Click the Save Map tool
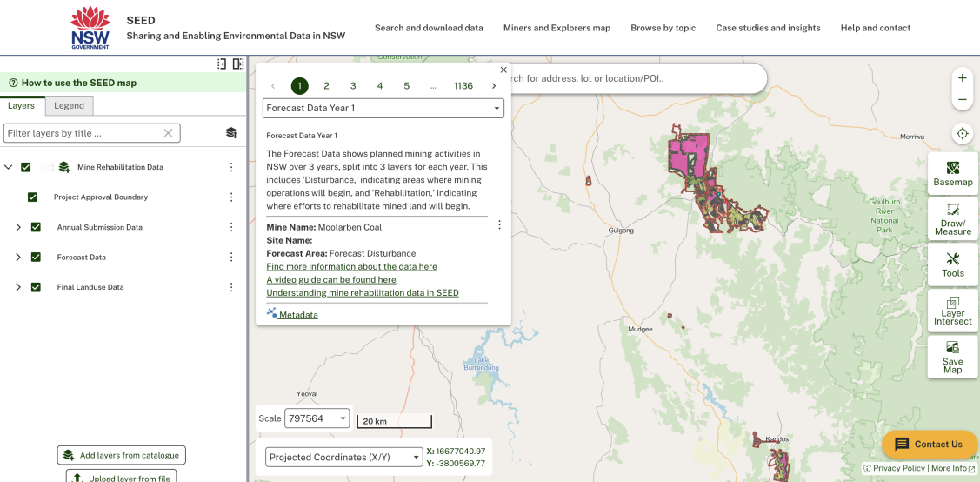The image size is (980, 482). [x=952, y=357]
